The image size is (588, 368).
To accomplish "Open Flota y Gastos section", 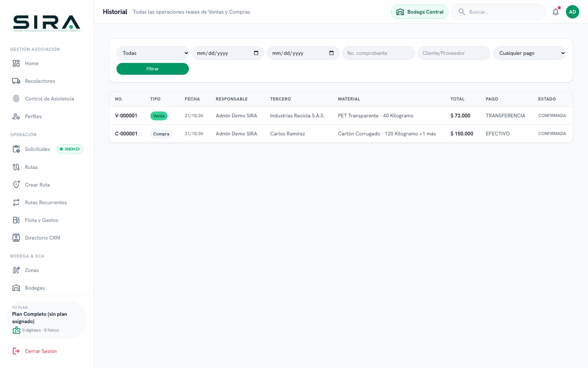I will click(x=47, y=220).
